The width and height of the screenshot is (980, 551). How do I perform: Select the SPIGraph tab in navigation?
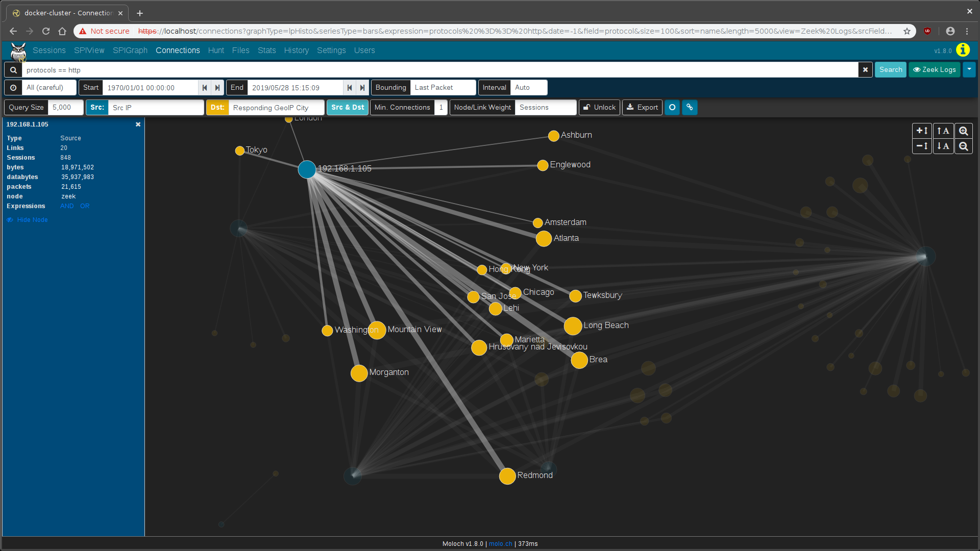(x=129, y=51)
